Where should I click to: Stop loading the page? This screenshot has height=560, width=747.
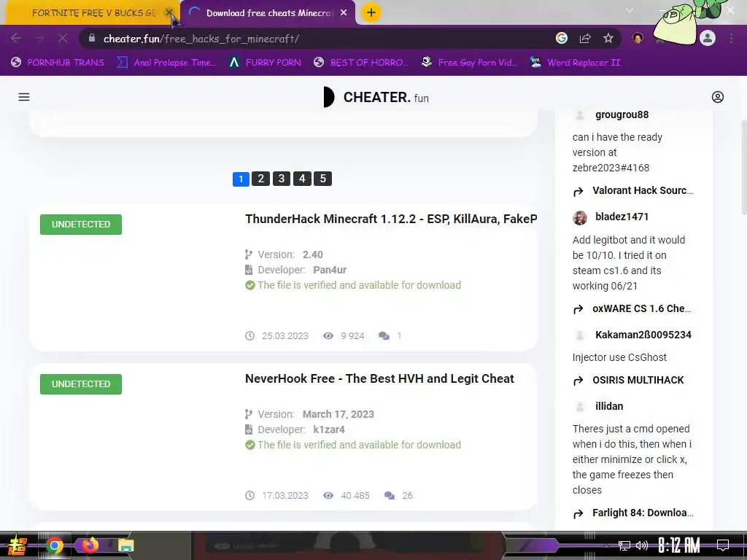click(x=63, y=39)
